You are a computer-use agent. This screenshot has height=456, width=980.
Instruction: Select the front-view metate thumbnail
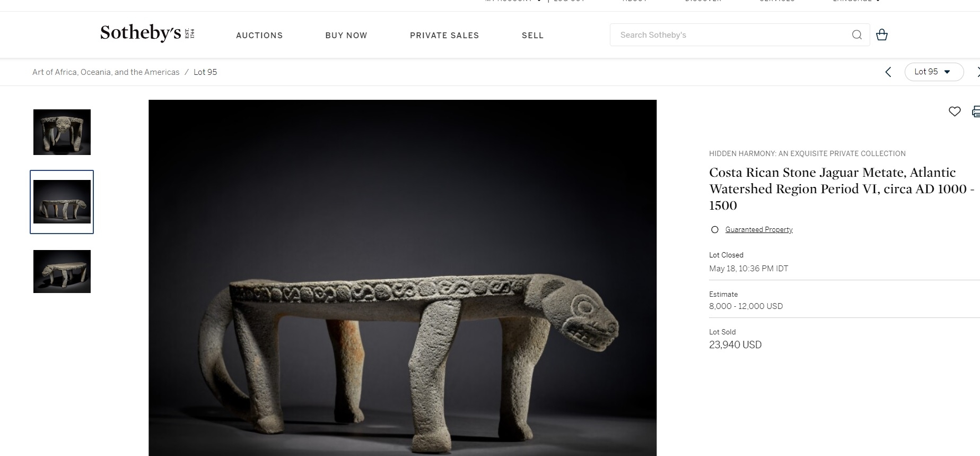point(62,132)
